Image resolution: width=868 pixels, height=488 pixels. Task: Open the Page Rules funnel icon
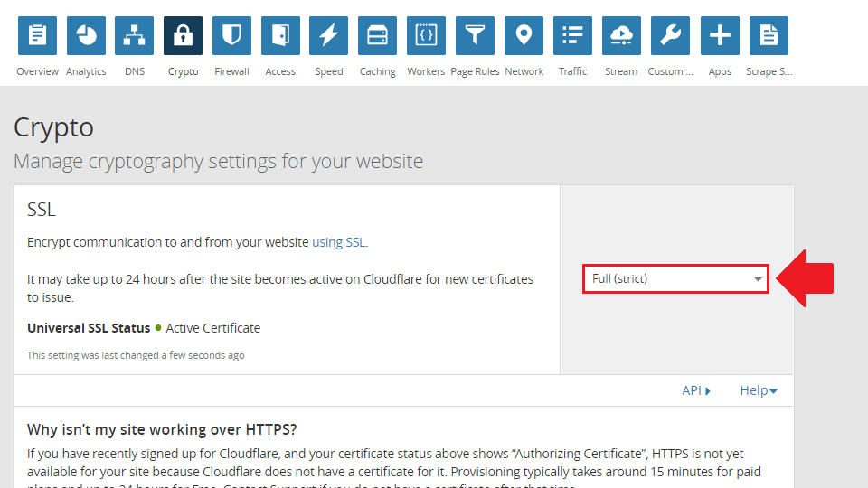click(x=475, y=36)
